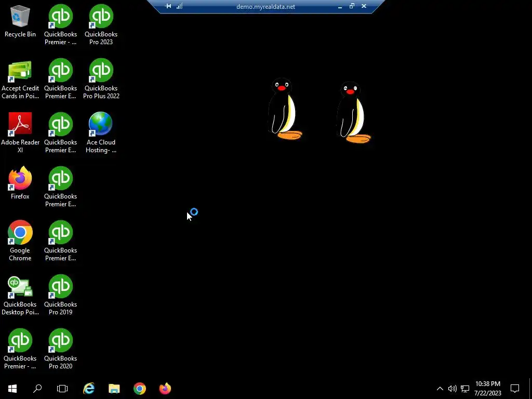Toggle the pin on the remote connection bar
Viewport: 532px width, 399px height.
[168, 6]
